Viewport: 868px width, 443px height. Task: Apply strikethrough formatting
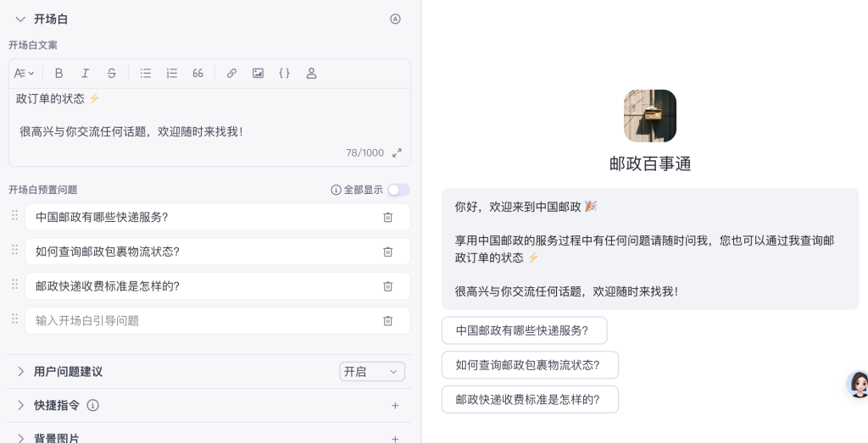pyautogui.click(x=112, y=74)
